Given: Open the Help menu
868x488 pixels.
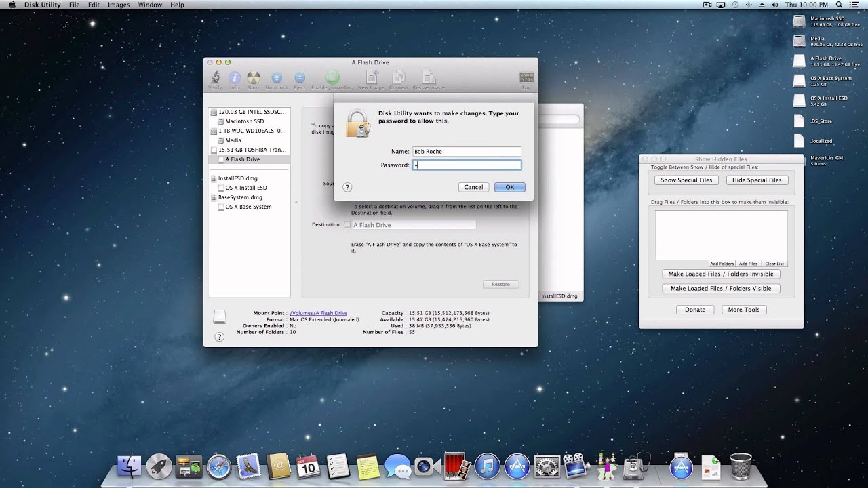Looking at the screenshot, I should pos(177,5).
